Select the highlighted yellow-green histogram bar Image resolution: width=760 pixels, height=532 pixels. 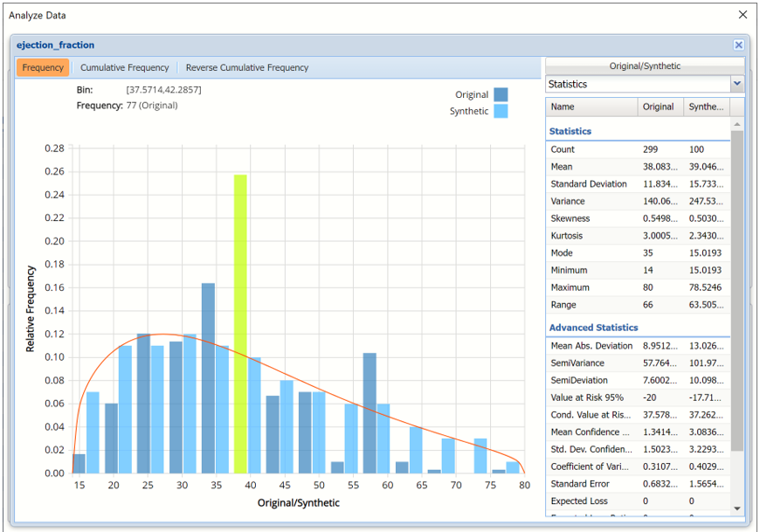(240, 323)
